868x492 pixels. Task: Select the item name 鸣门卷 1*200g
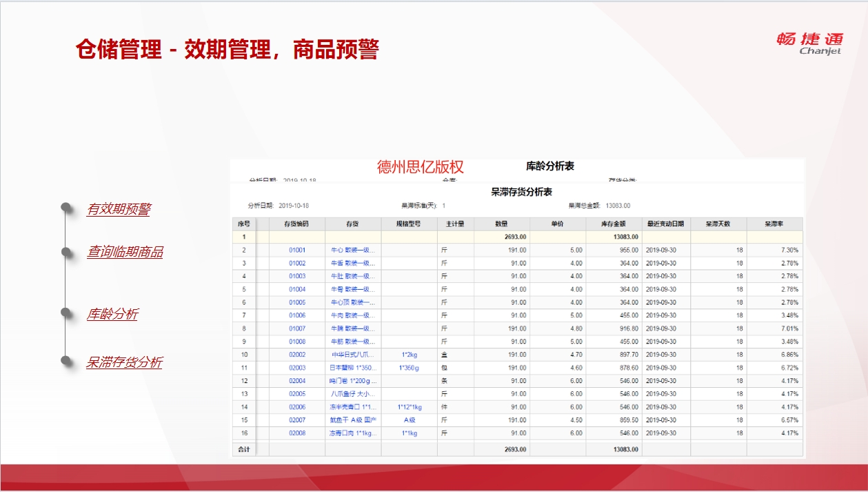pos(353,381)
